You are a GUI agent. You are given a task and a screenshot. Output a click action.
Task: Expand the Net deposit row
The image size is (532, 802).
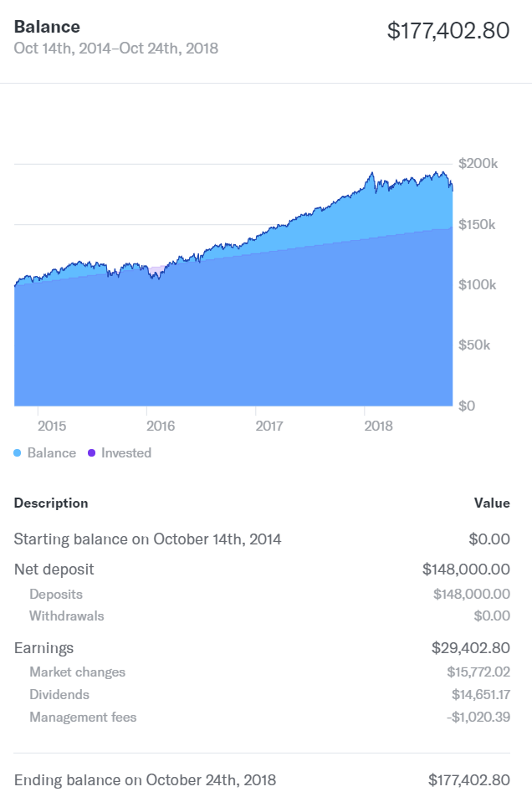[262, 570]
